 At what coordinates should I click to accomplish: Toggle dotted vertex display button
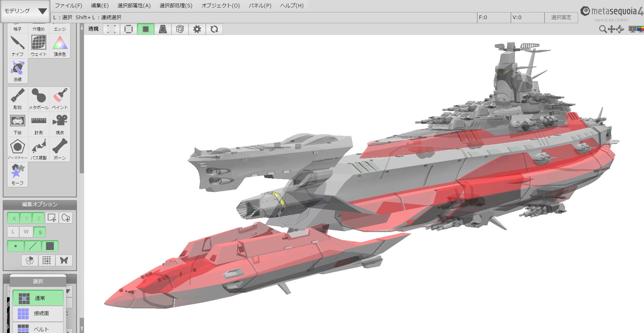point(112,29)
